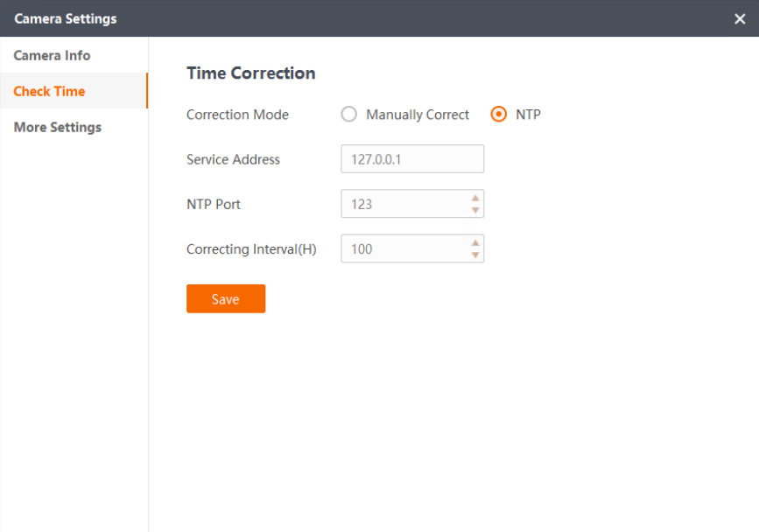Enable the NTP correction mode radio
This screenshot has height=532, width=759.
pyautogui.click(x=498, y=114)
